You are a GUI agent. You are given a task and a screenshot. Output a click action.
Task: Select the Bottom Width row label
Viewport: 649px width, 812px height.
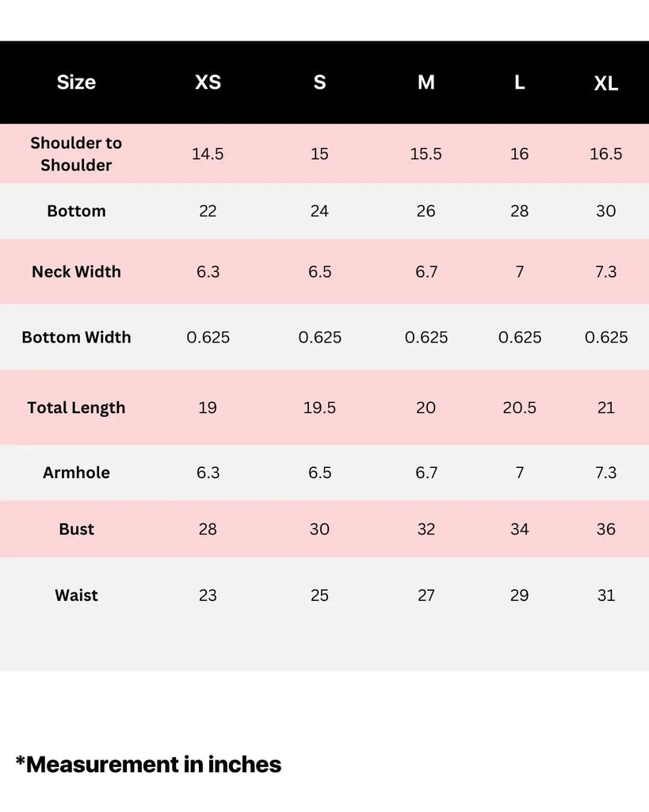point(76,337)
